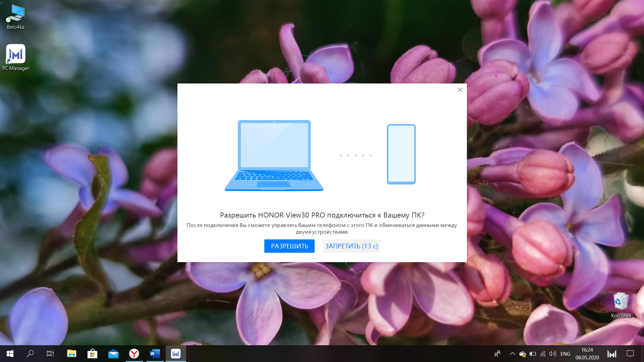Viewport: 644px width, 362px height.
Task: Click the phone illustration in dialog
Action: 401,154
